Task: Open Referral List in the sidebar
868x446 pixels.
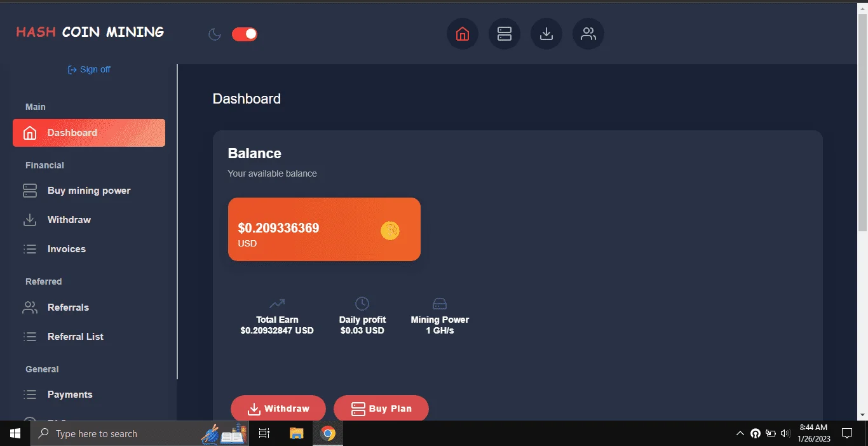Action: click(89, 337)
